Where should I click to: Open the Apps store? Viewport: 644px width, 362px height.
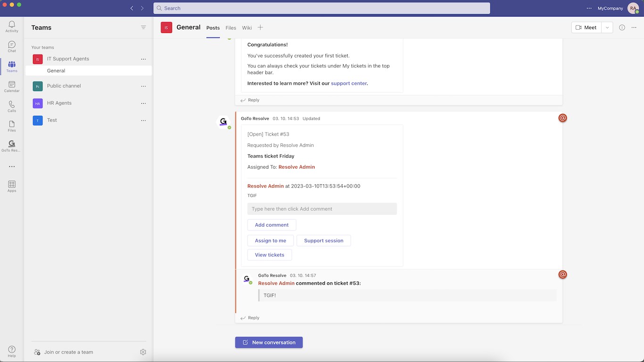(12, 186)
